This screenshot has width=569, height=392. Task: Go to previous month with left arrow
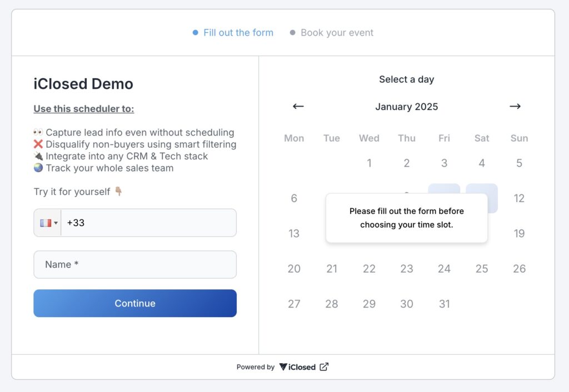pyautogui.click(x=298, y=106)
